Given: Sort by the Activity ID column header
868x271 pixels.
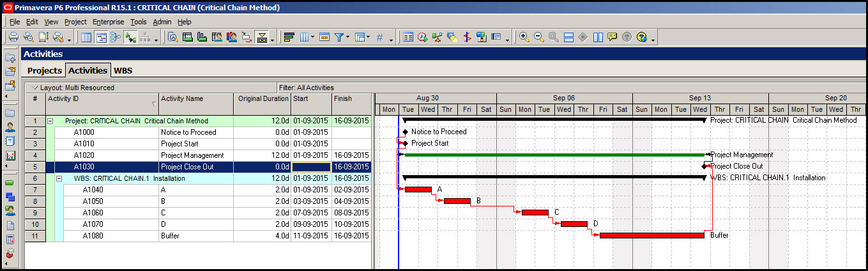Looking at the screenshot, I should (x=102, y=104).
